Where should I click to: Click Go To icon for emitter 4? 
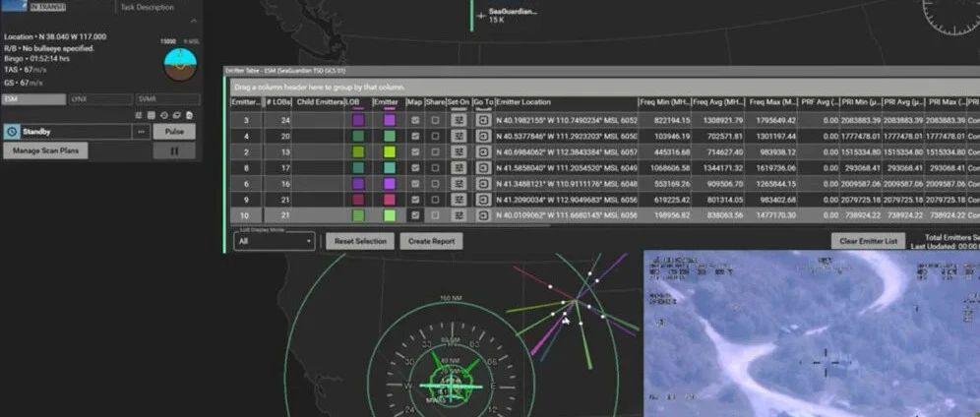pos(482,136)
